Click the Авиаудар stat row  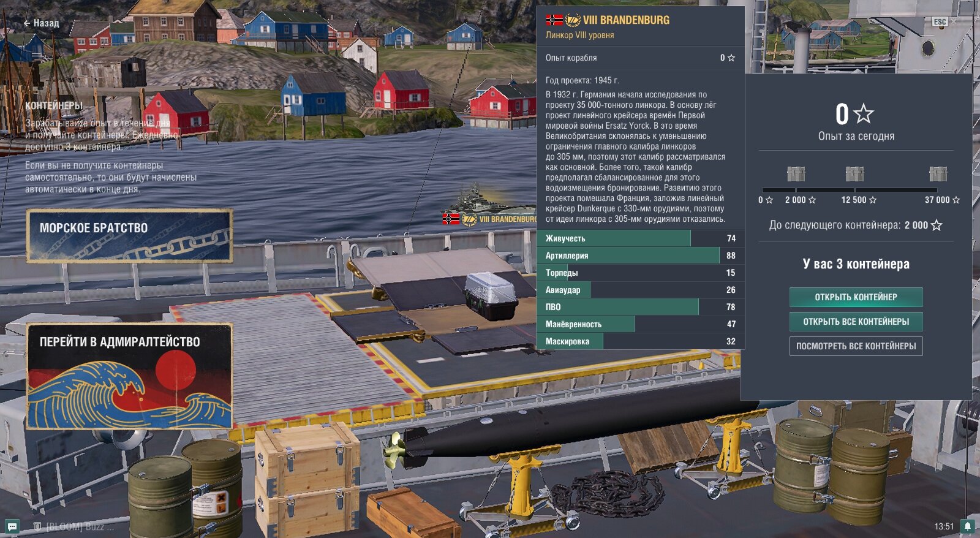coord(641,290)
